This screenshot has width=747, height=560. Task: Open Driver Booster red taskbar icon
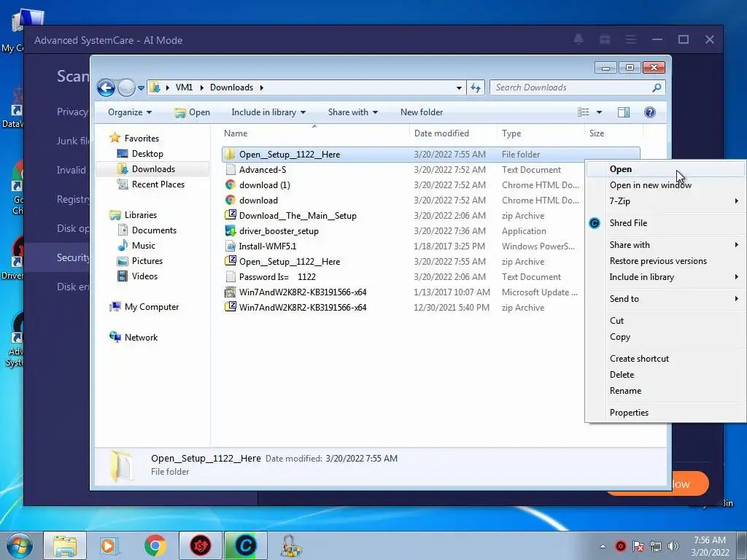coord(200,545)
